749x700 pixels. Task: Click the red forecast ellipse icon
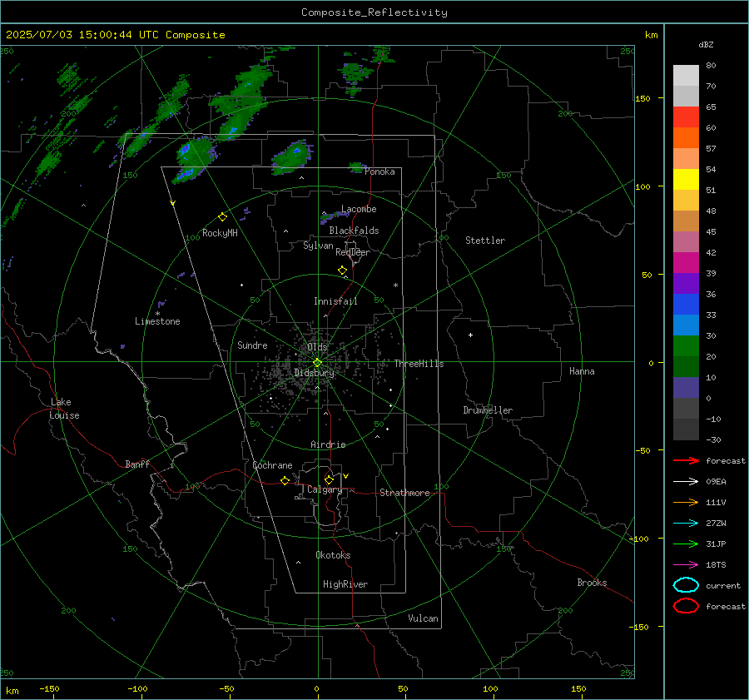[x=686, y=606]
